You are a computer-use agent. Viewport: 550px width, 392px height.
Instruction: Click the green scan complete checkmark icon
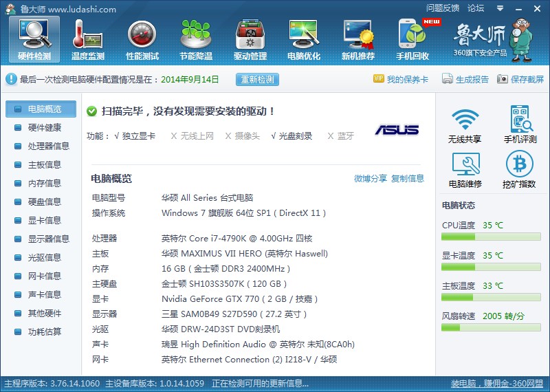coord(91,111)
